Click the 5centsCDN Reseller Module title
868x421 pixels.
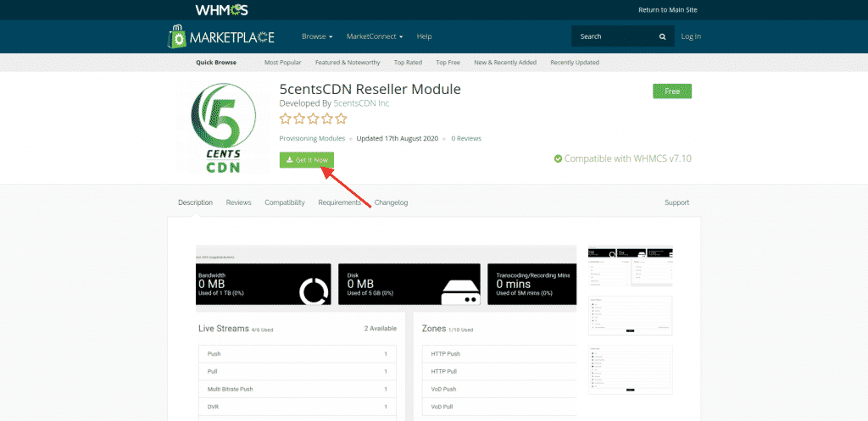(370, 89)
